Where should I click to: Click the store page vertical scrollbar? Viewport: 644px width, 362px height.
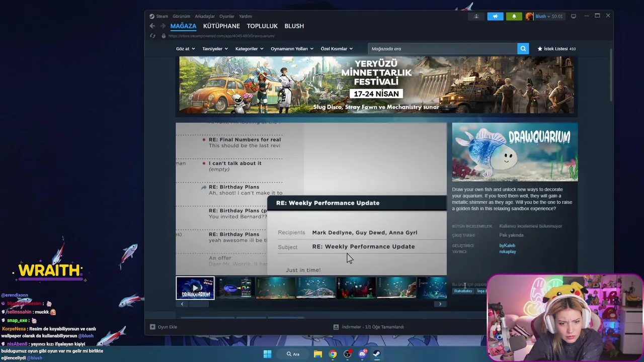611,74
